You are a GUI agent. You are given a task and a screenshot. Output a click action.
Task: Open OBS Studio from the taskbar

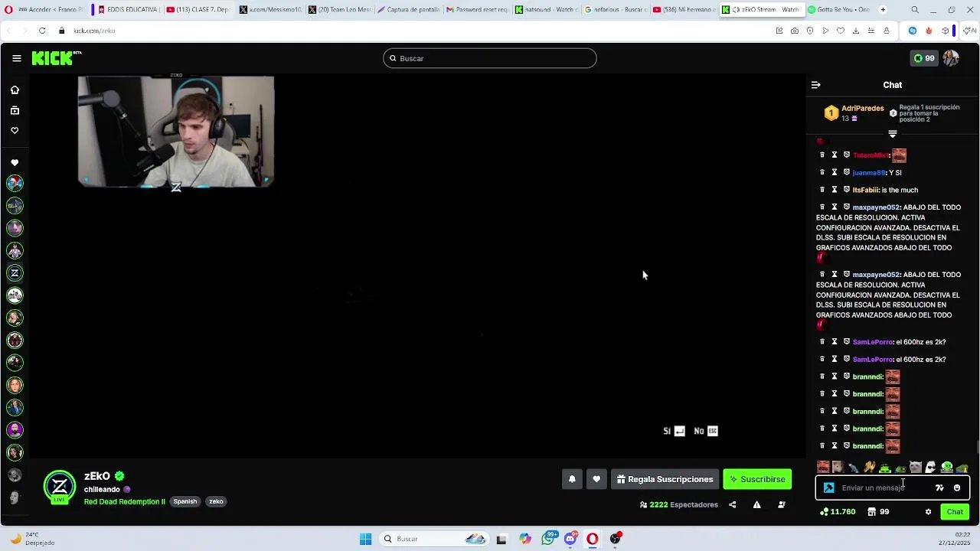615,539
